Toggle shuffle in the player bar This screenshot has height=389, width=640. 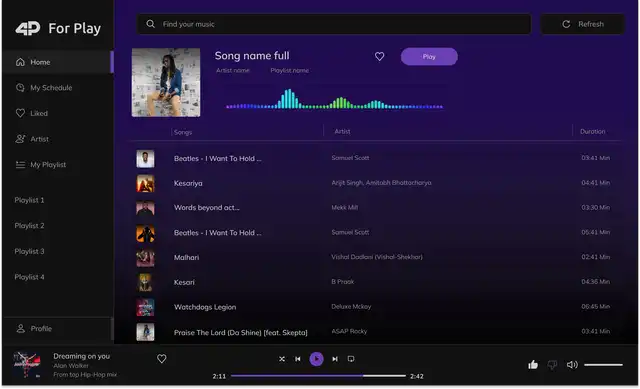coord(282,359)
